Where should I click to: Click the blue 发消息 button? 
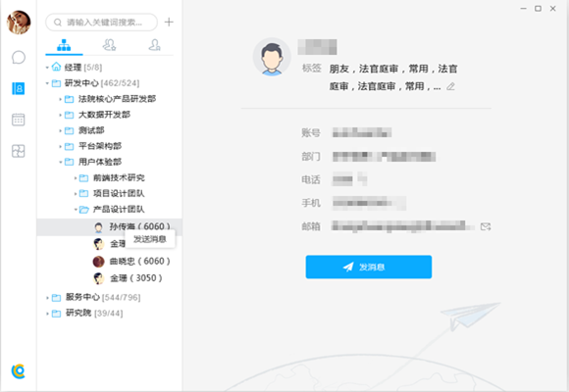(x=369, y=267)
